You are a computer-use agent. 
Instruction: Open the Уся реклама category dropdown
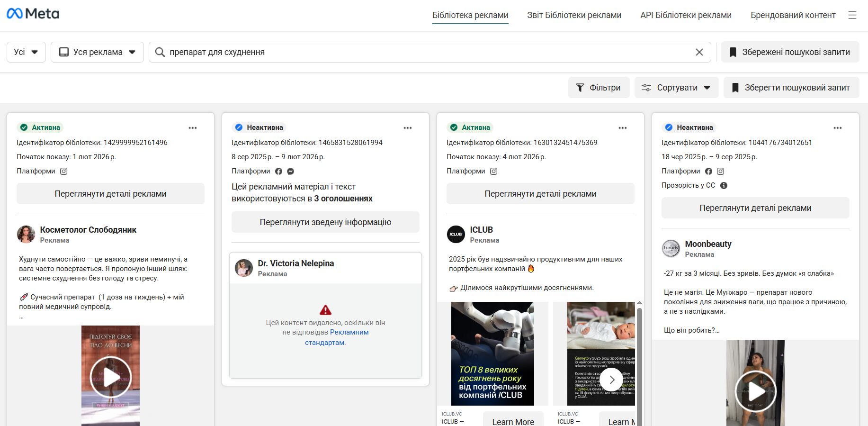[x=97, y=52]
